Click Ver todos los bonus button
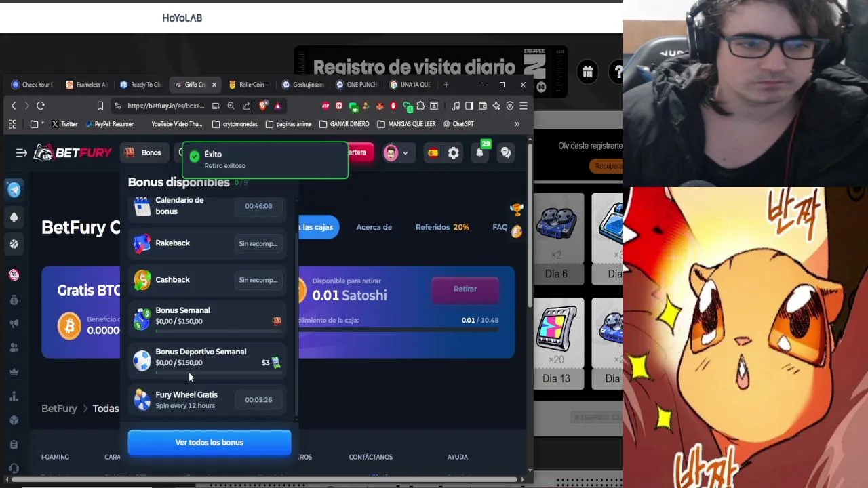 pos(210,443)
